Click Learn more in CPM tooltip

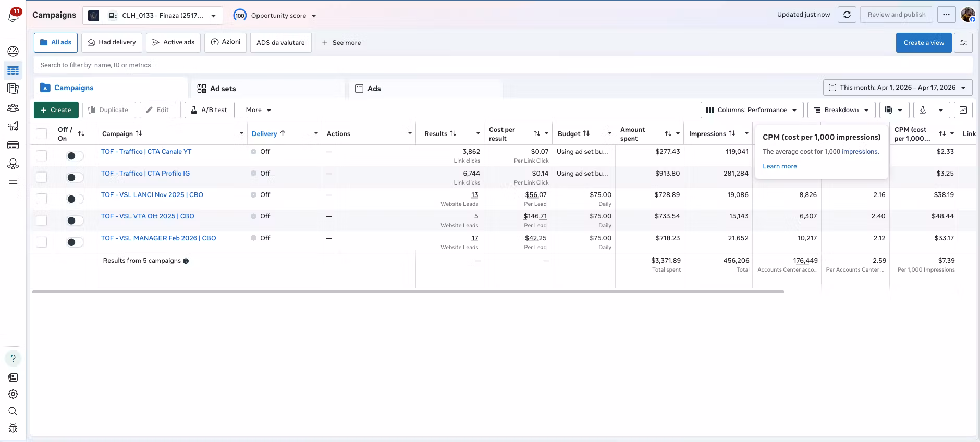coord(779,166)
